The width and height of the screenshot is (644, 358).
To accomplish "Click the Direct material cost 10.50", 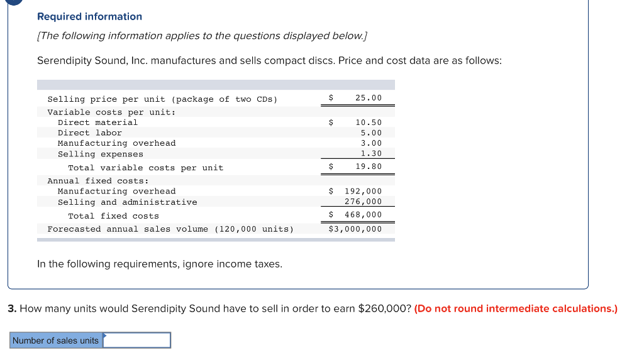I will pos(369,122).
